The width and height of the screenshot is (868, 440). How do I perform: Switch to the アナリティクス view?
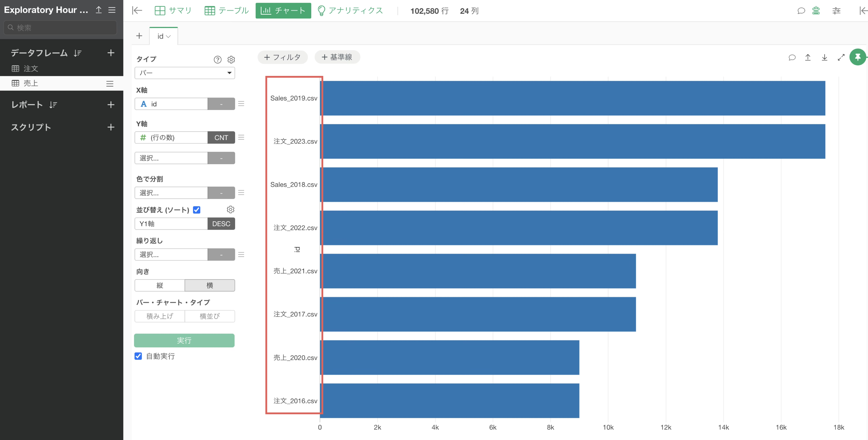(x=350, y=11)
